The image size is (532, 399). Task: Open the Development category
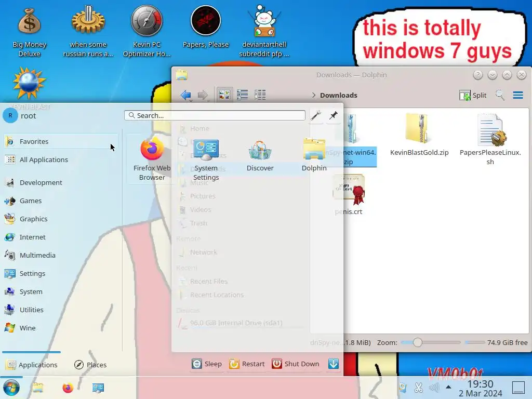(x=60, y=182)
